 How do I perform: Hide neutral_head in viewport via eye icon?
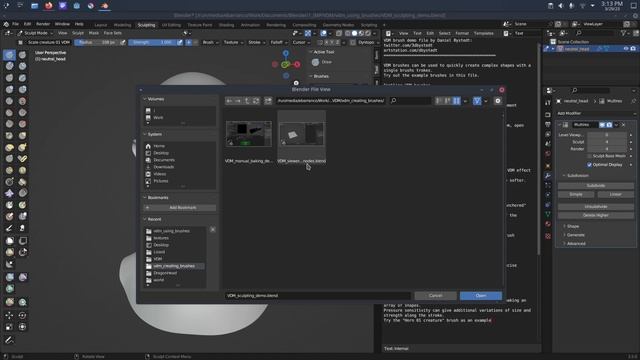(x=626, y=49)
